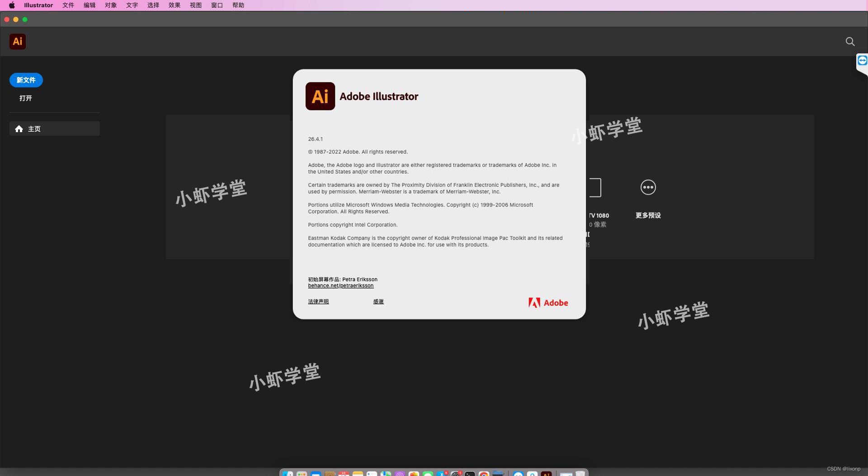Click the Ai logo in About dialog
Viewport: 868px width, 476px height.
pyautogui.click(x=320, y=96)
